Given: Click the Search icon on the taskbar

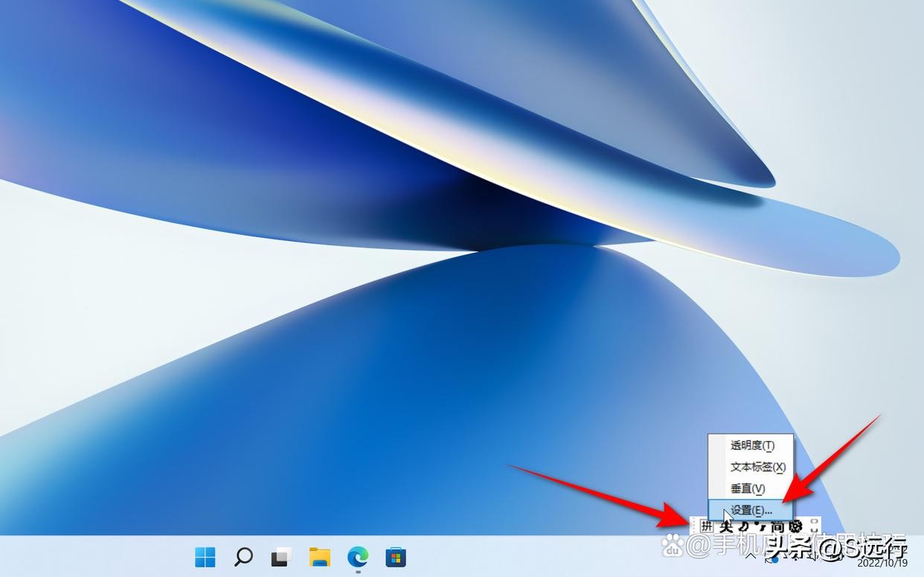Looking at the screenshot, I should click(x=243, y=557).
